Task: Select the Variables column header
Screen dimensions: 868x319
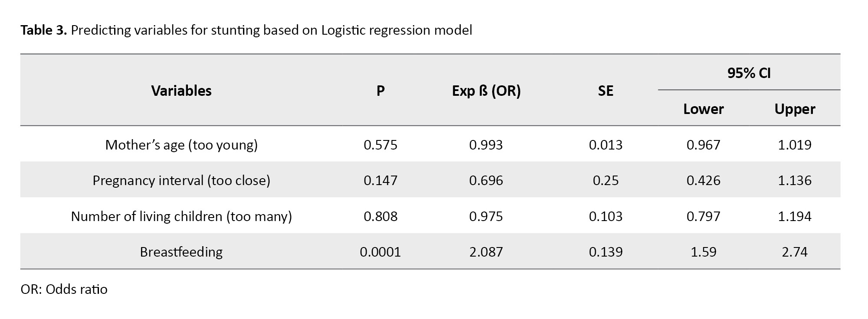Action: (181, 91)
